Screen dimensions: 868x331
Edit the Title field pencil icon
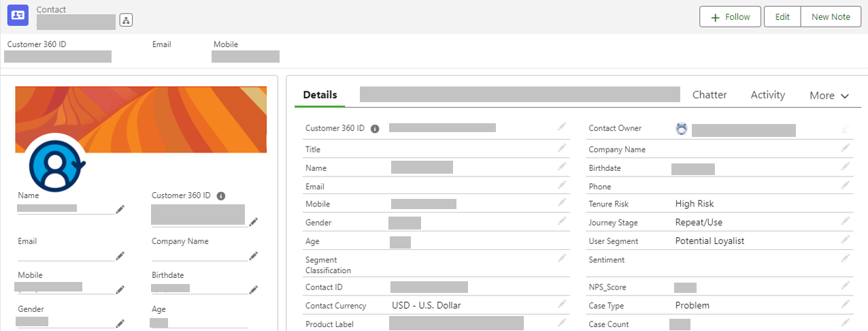[x=562, y=148]
